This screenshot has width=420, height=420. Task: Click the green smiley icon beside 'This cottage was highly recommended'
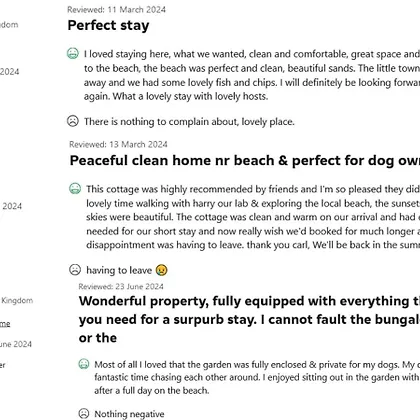75,189
